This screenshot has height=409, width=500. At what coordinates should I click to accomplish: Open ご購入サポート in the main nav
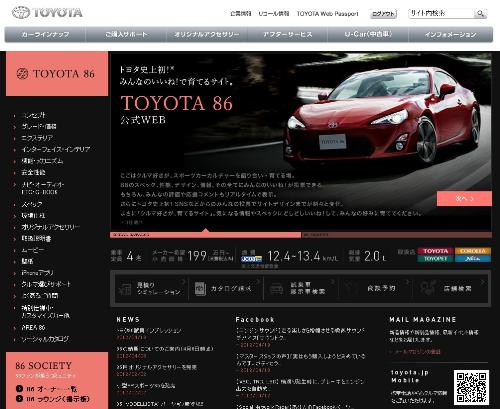pos(126,34)
